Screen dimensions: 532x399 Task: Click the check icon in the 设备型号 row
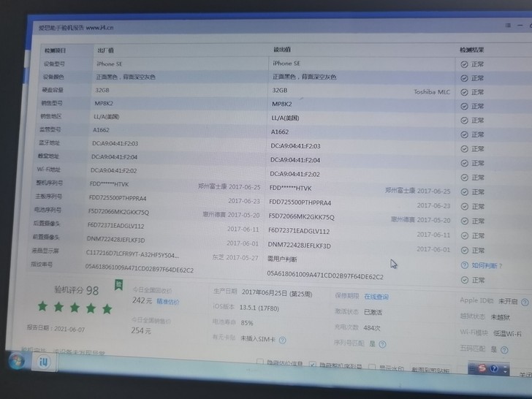point(464,64)
